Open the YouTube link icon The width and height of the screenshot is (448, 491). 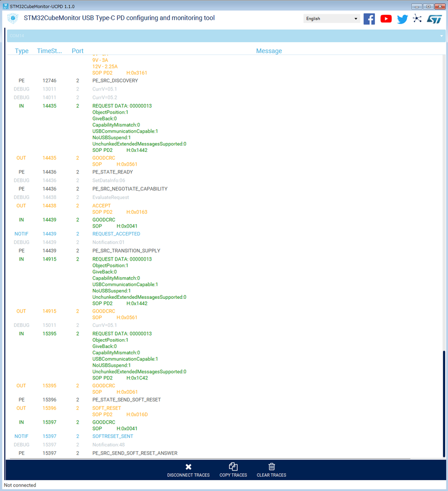coord(386,19)
